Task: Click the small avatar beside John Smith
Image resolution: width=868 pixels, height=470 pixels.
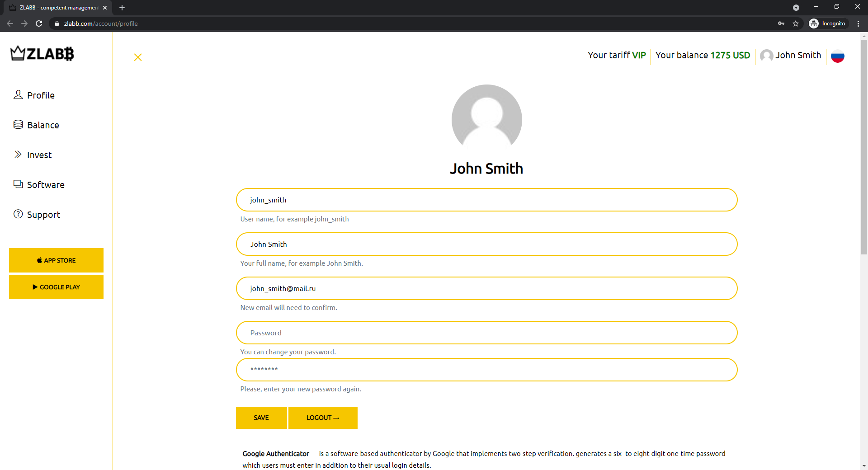Action: [766, 56]
